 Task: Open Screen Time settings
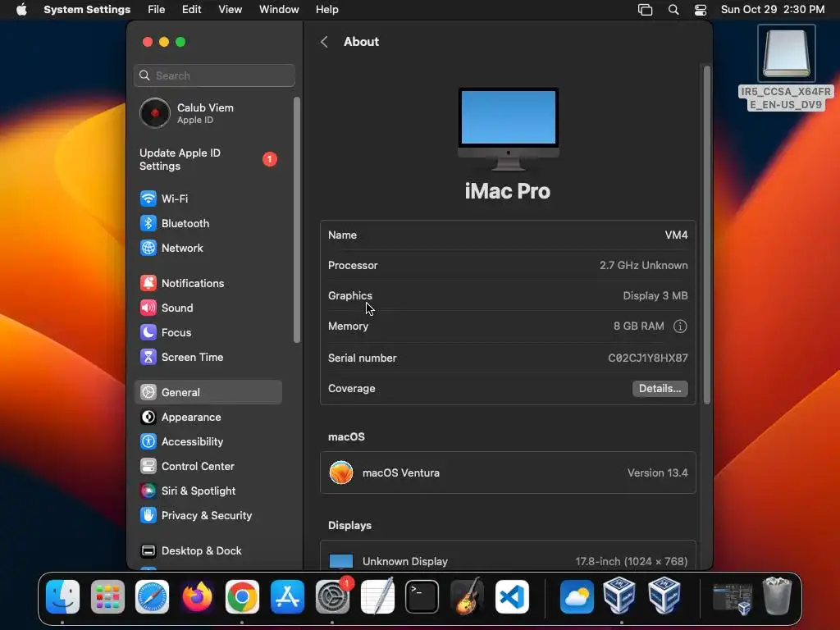[x=208, y=358]
